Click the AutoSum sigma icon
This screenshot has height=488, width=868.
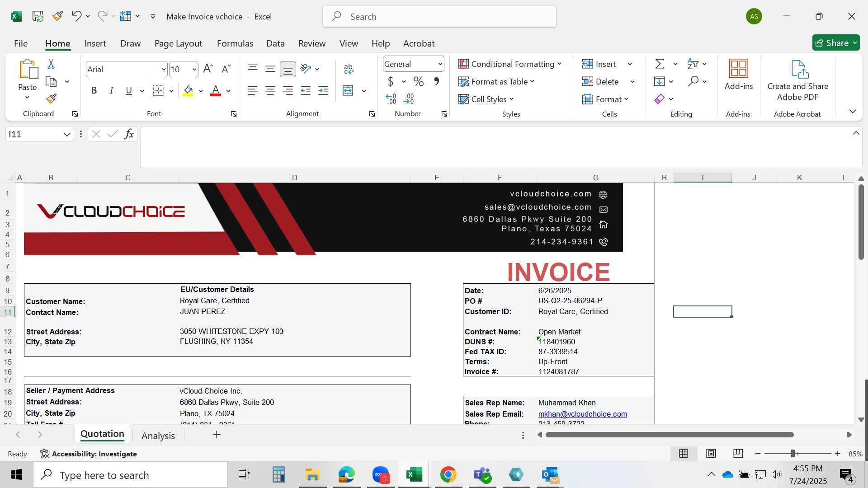[x=660, y=64]
